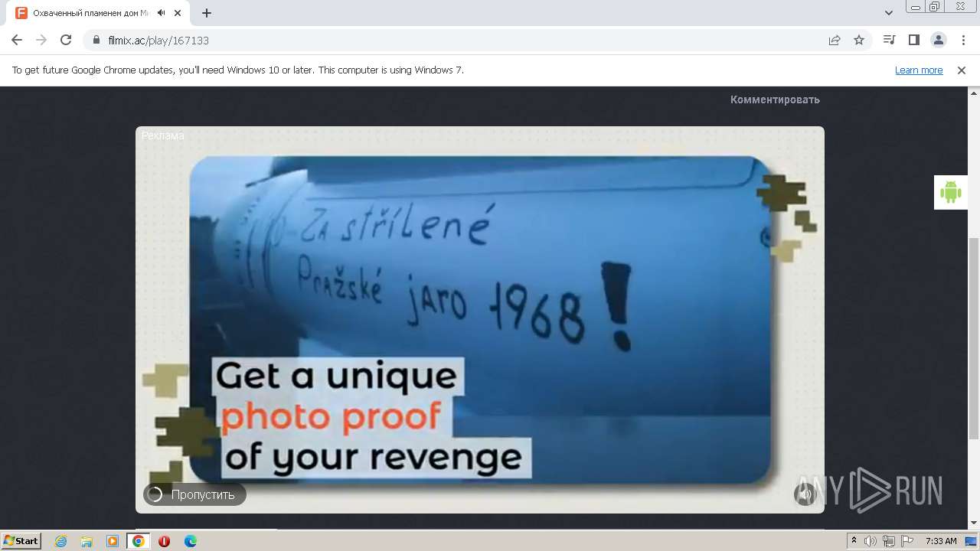980x551 pixels.
Task: Mute the tab audio icon
Action: point(162,13)
